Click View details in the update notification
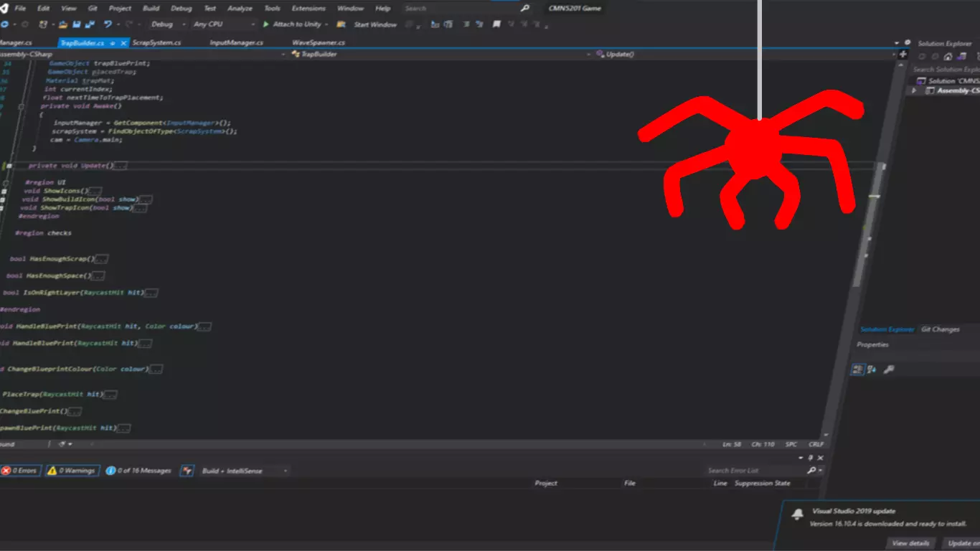980x551 pixels. click(x=910, y=543)
